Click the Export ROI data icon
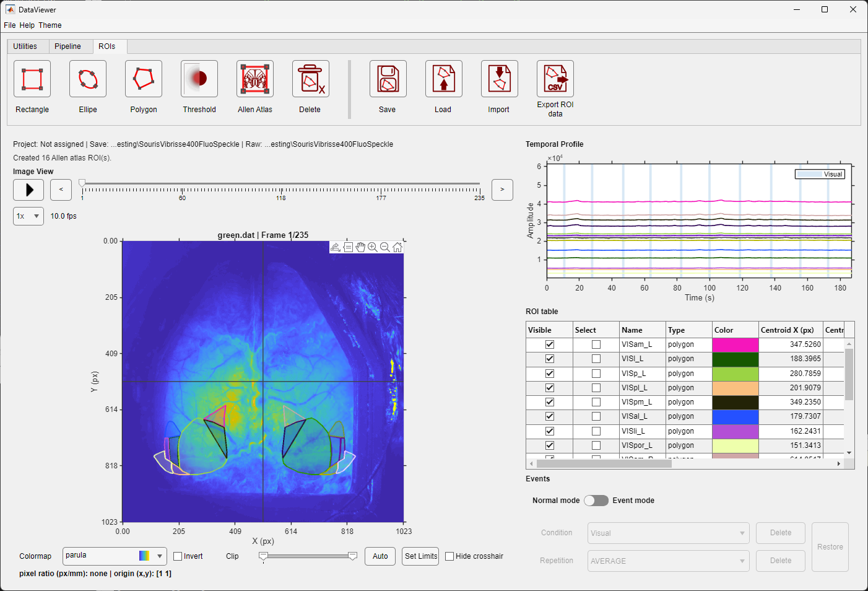This screenshot has width=868, height=591. pyautogui.click(x=555, y=79)
